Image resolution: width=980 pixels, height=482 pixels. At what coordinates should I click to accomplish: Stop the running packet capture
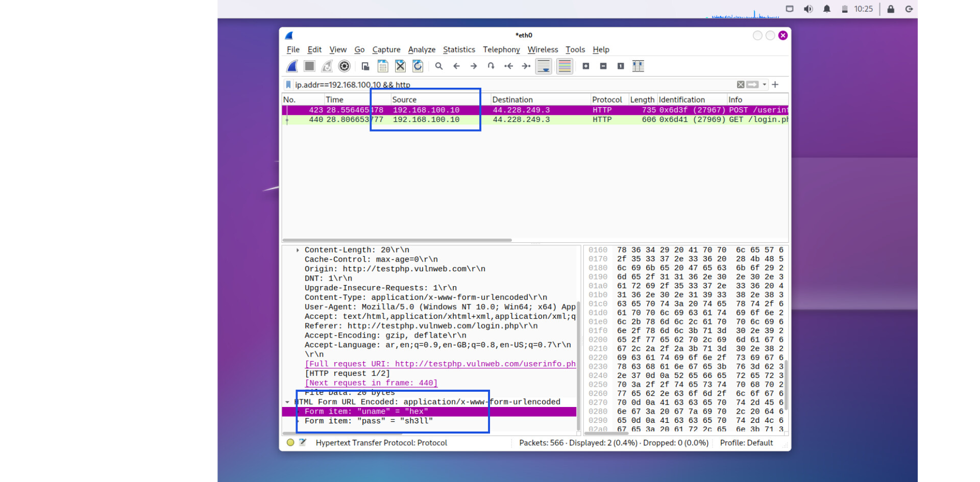[309, 66]
